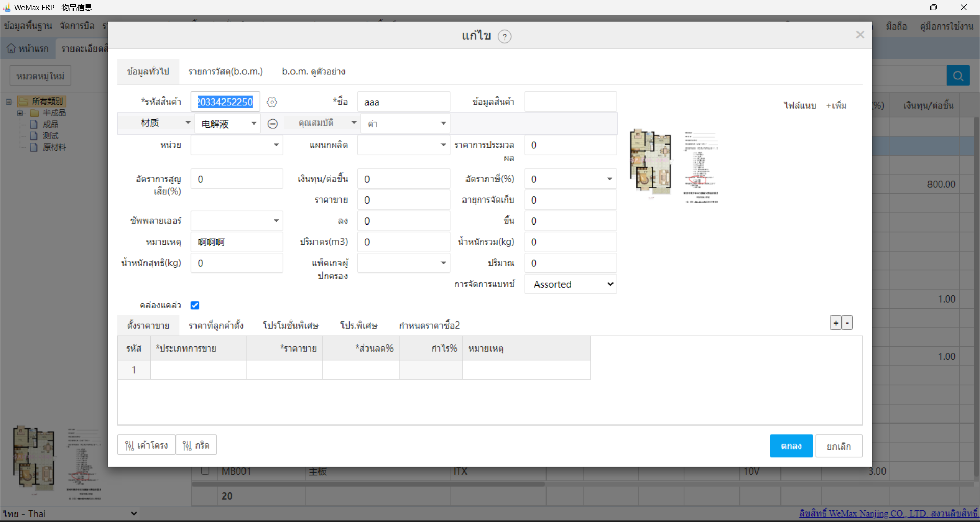
Task: Click the blue search magnifier button
Action: [958, 76]
